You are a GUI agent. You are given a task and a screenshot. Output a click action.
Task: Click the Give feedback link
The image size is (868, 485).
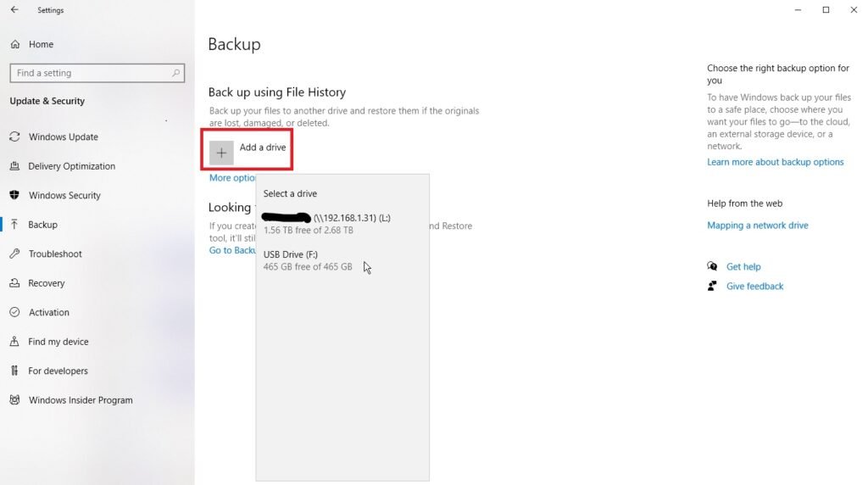(755, 287)
